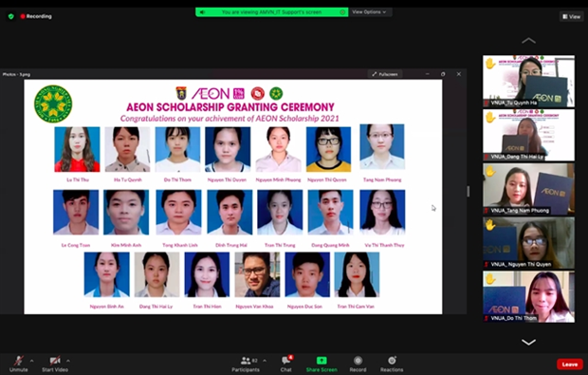Open the Reactions icon
Image resolution: width=588 pixels, height=375 pixels.
(392, 361)
